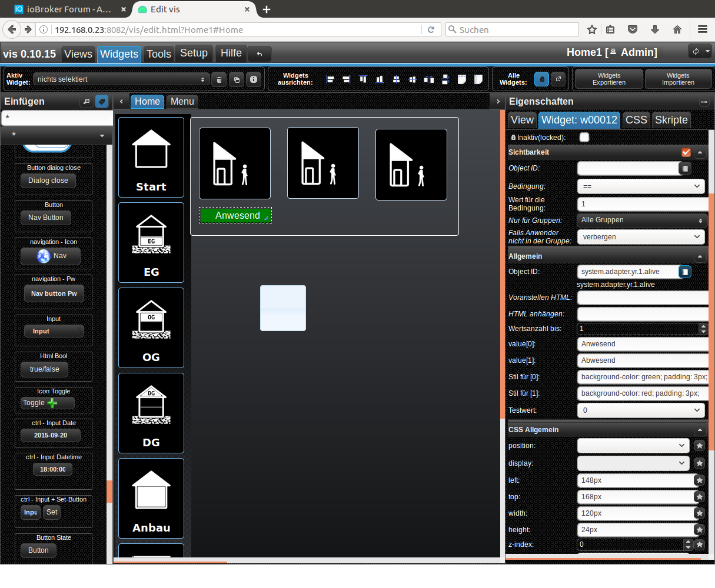
Task: Click the Firefox home toolbar icon
Action: pos(677,29)
